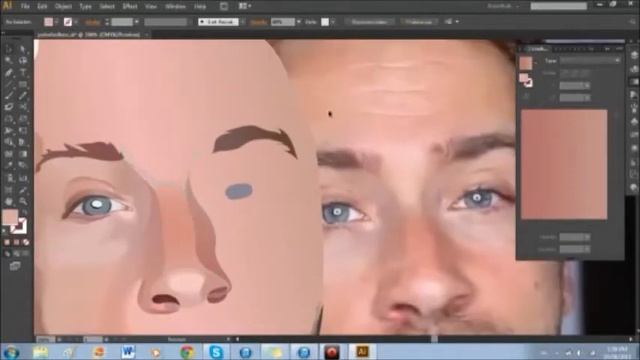The height and width of the screenshot is (360, 640).
Task: Select the Column Graph tool
Action: pos(23,178)
